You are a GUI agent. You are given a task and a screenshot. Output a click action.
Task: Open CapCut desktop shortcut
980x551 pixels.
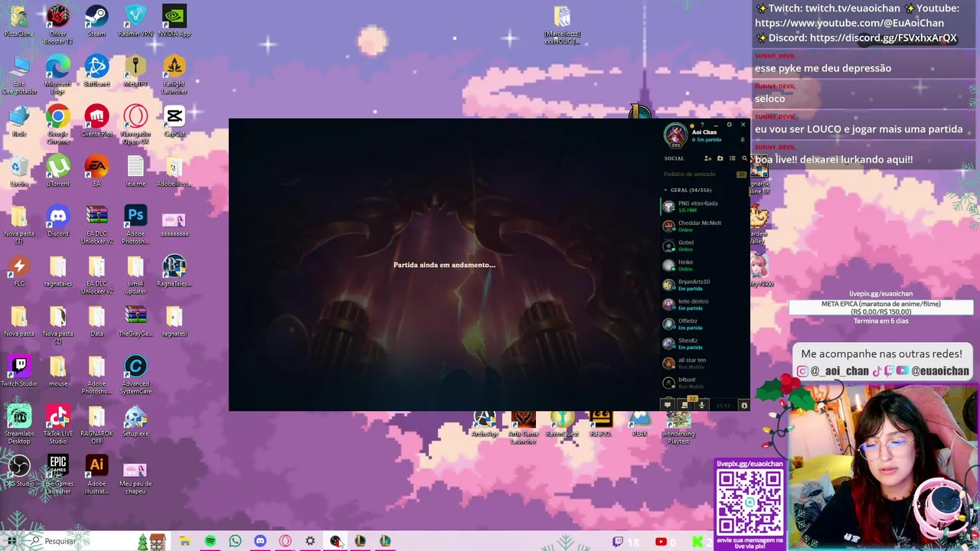175,120
